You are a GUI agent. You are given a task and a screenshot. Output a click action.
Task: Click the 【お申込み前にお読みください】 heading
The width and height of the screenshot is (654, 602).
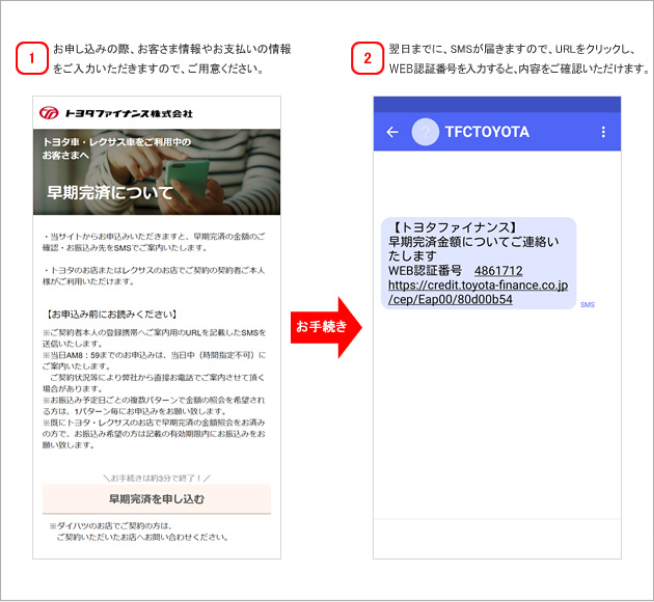point(111,314)
